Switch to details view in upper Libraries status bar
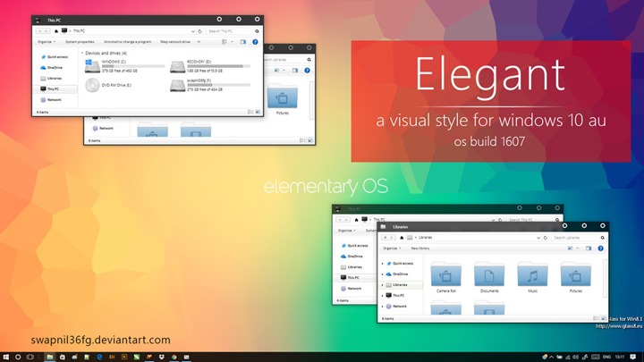This screenshot has width=644, height=362. tap(302, 140)
